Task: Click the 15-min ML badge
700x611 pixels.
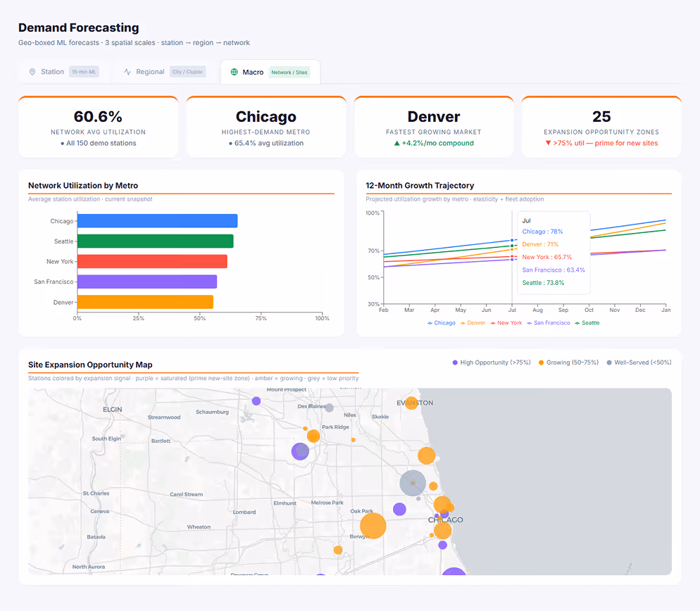Action: click(84, 72)
